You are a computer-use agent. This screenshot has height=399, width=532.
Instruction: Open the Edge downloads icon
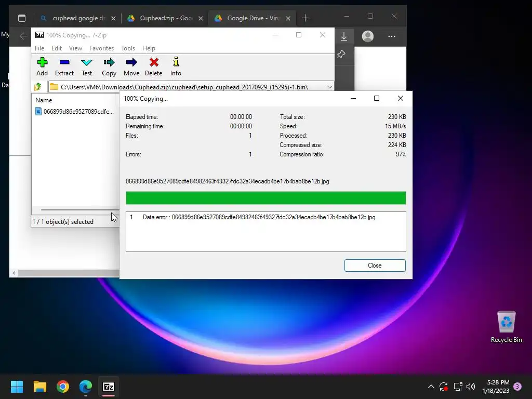pyautogui.click(x=344, y=36)
